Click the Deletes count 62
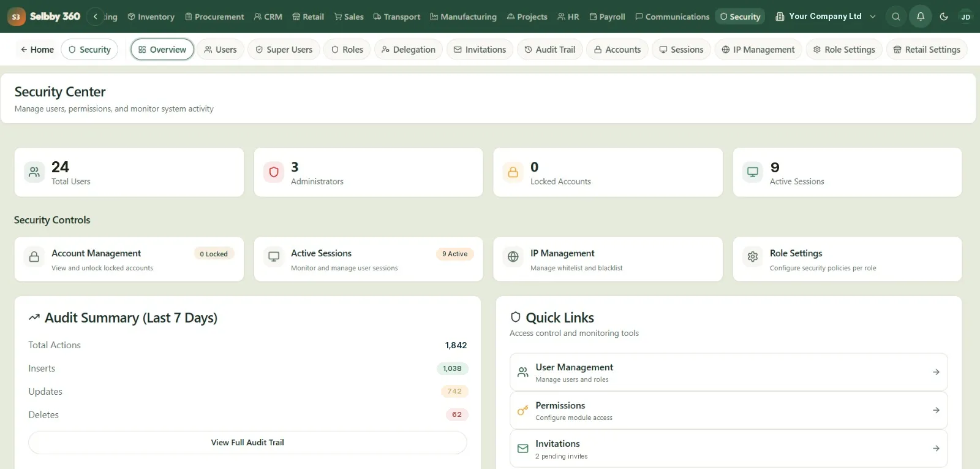 coord(457,414)
